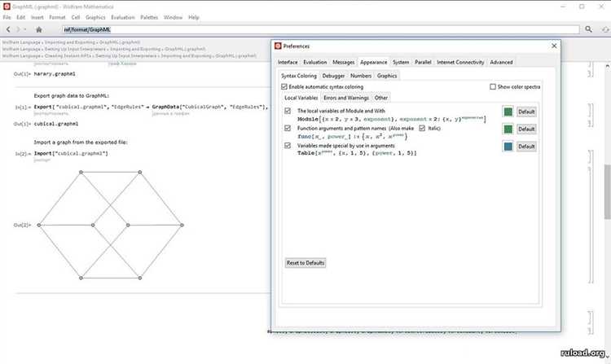Image resolution: width=611 pixels, height=364 pixels.
Task: Close the Preferences dialog
Action: [554, 46]
